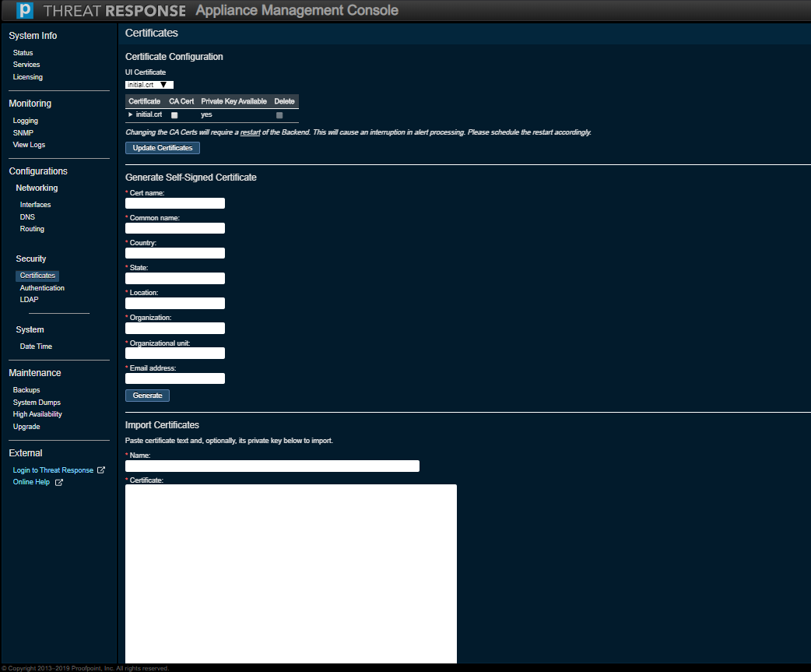Click the Cert name input field

pos(175,203)
